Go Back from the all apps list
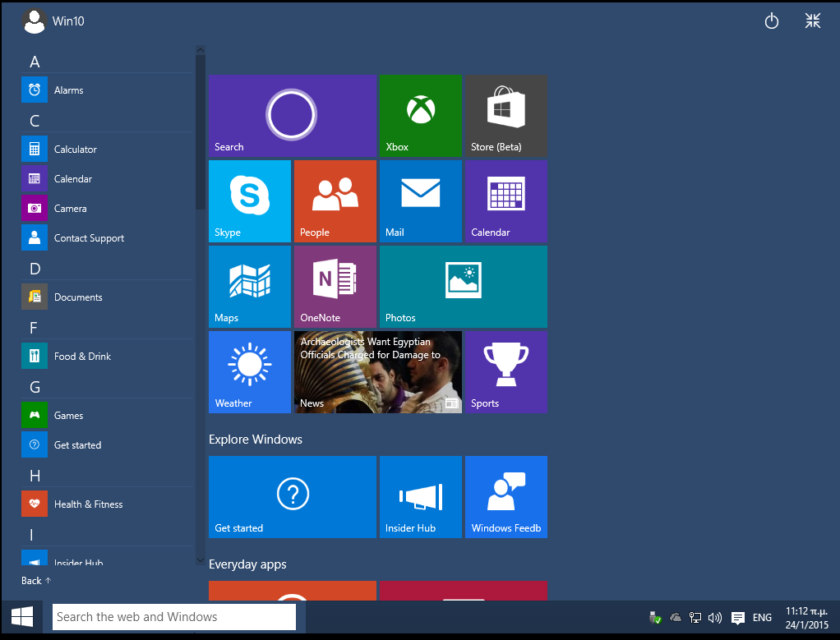The width and height of the screenshot is (840, 640). 36,581
